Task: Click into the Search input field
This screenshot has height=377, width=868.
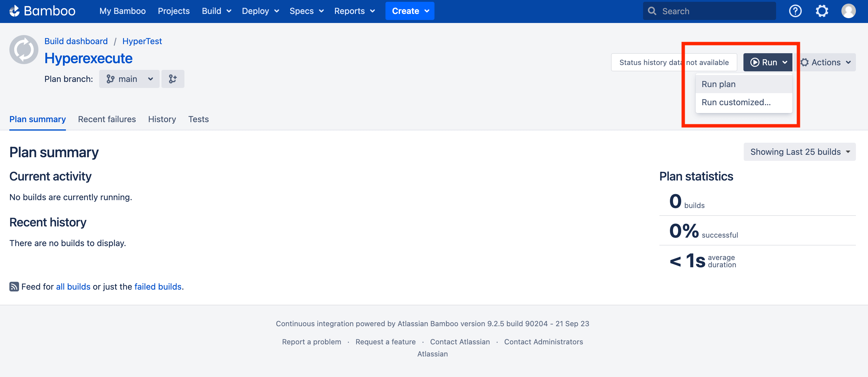Action: (714, 11)
